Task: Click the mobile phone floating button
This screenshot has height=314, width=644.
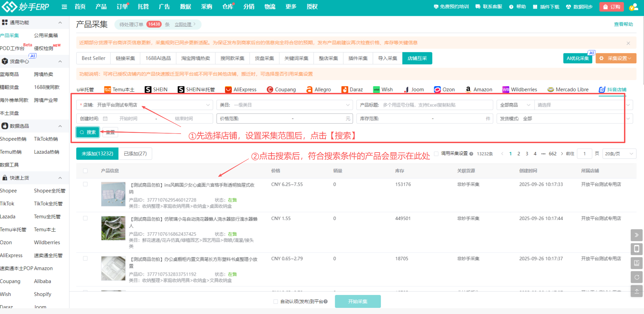Action: pyautogui.click(x=637, y=249)
